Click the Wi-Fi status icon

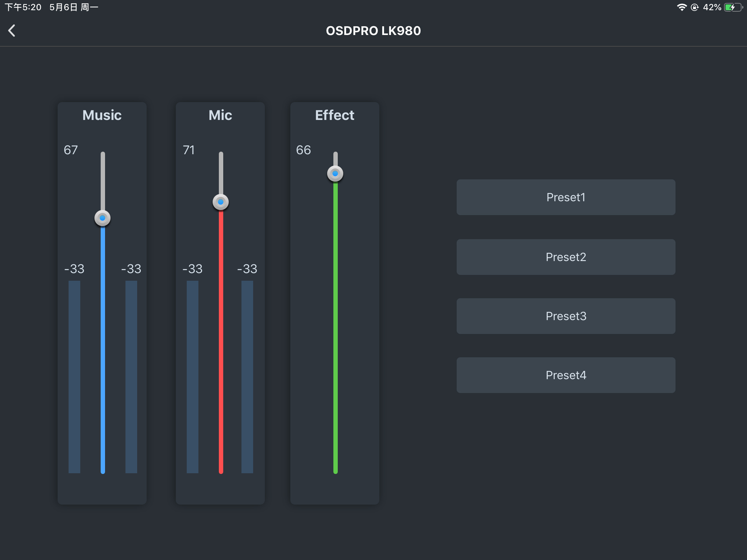[681, 7]
